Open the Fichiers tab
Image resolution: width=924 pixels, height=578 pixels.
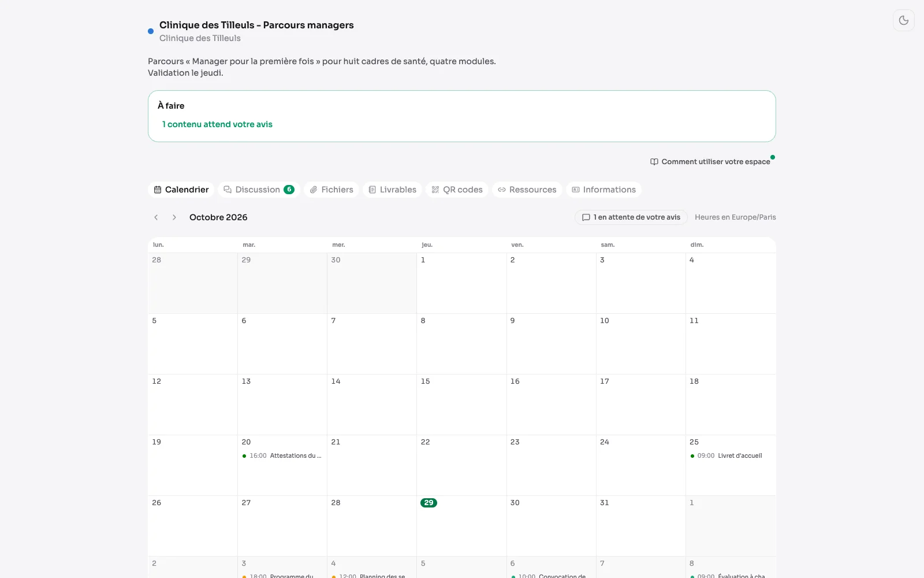point(331,190)
